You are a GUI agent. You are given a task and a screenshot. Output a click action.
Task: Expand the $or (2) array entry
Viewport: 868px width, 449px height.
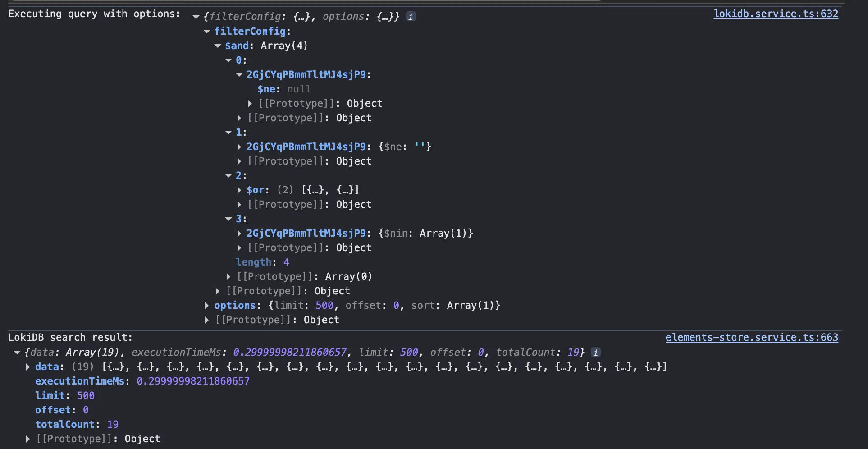[239, 190]
